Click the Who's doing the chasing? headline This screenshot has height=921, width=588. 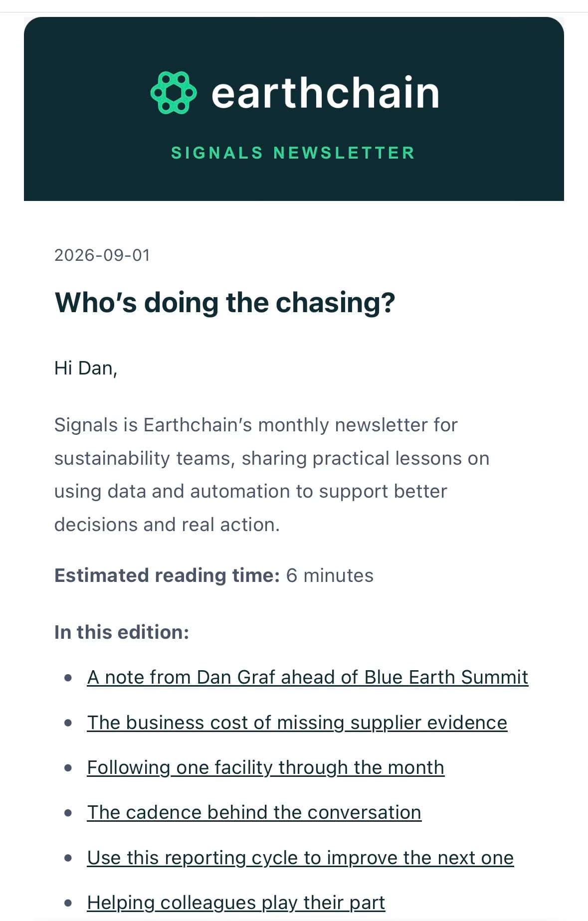coord(225,303)
